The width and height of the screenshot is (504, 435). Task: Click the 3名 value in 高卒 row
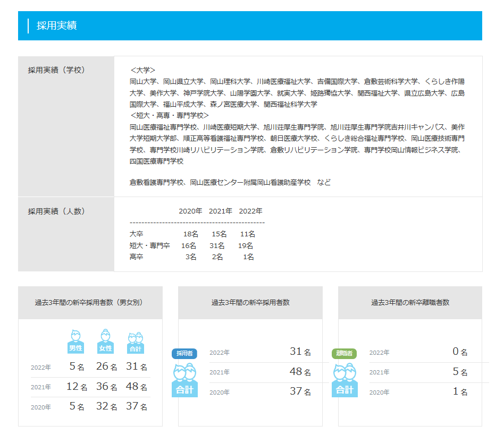pyautogui.click(x=191, y=257)
